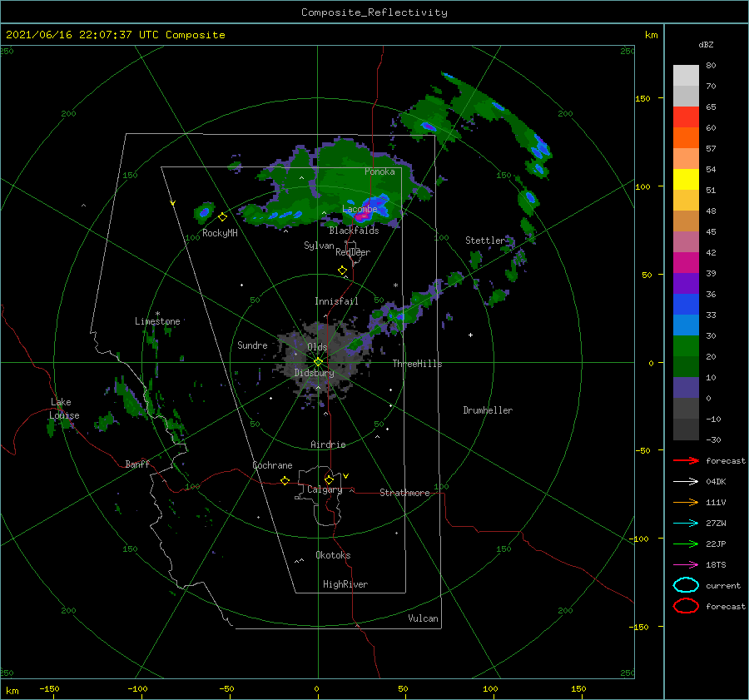Click the Composite_Reflectivity title
The width and height of the screenshot is (749, 700).
point(374,12)
